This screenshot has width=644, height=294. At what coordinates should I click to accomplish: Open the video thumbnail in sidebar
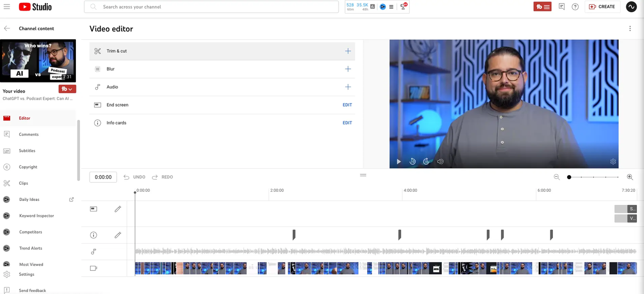click(38, 61)
